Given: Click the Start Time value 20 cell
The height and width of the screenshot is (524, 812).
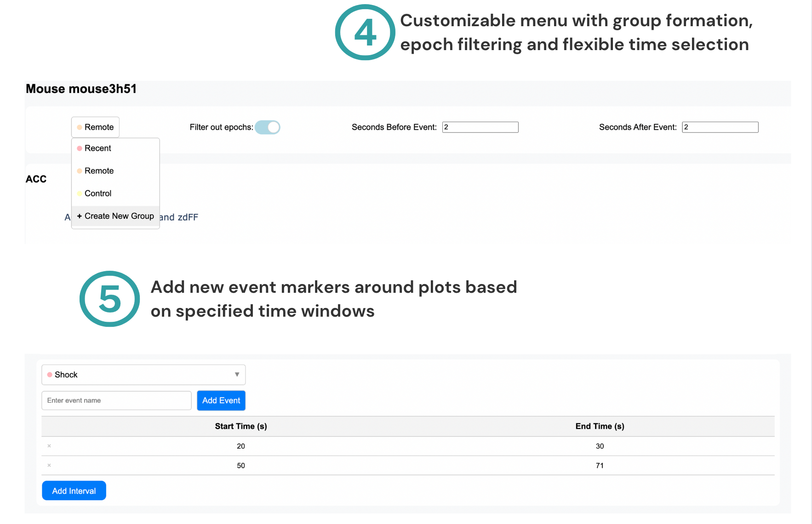Looking at the screenshot, I should (x=241, y=446).
